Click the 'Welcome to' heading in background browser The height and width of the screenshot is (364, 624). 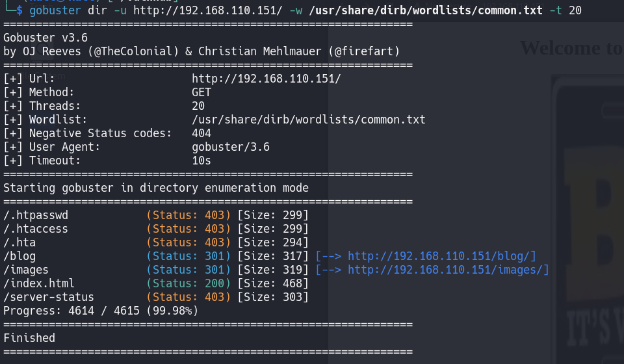coord(572,48)
